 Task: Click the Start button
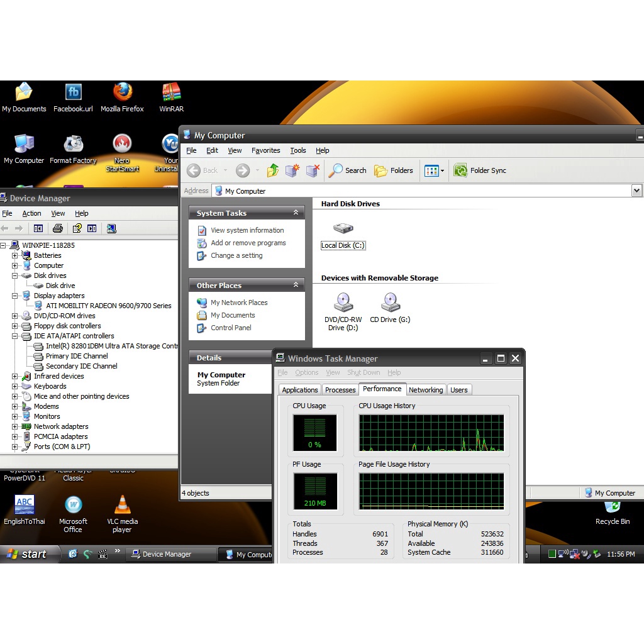point(26,554)
